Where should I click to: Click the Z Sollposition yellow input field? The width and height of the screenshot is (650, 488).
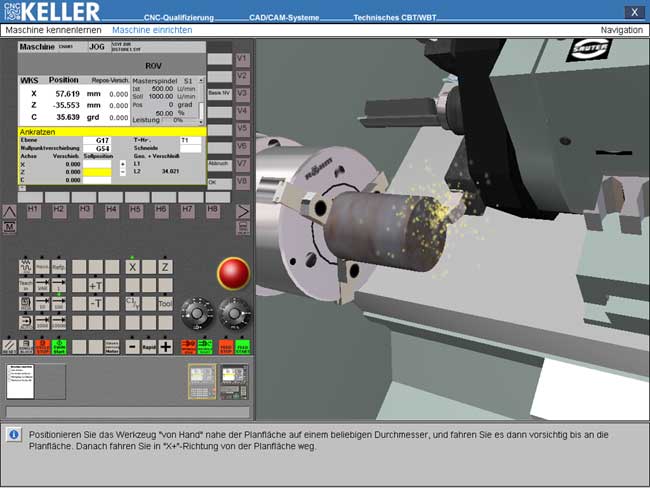click(x=97, y=171)
